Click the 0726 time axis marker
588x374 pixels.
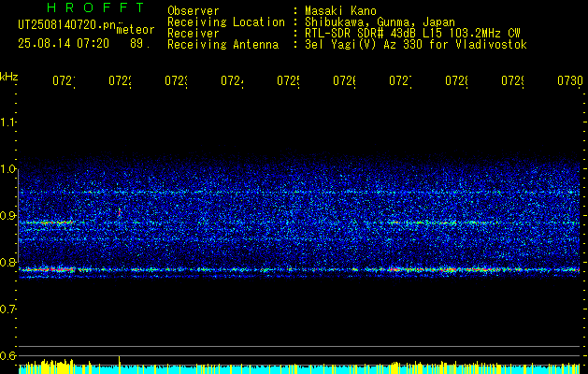coord(344,81)
